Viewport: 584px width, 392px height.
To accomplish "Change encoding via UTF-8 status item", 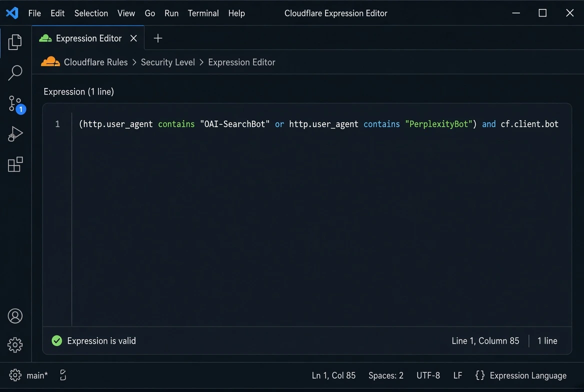I will pos(428,375).
